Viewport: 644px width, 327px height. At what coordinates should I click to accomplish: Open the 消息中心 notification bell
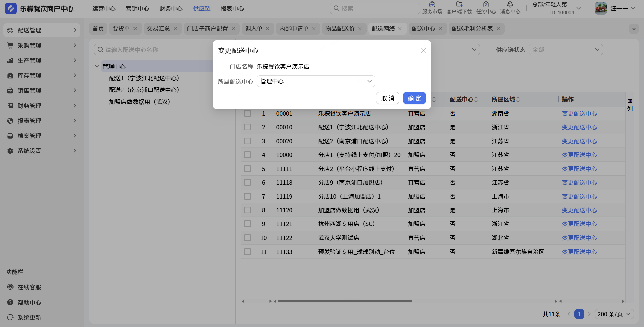510,5
